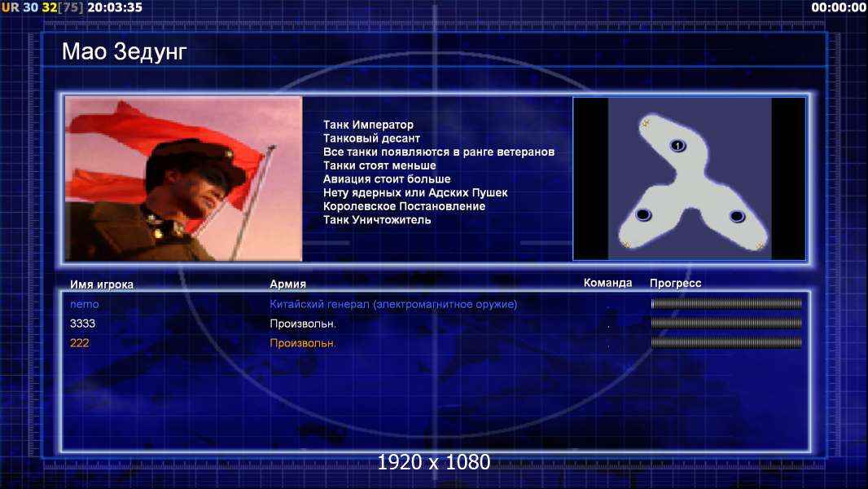Click the 'Танковый десант' line
Image resolution: width=868 pixels, height=489 pixels.
coord(371,139)
